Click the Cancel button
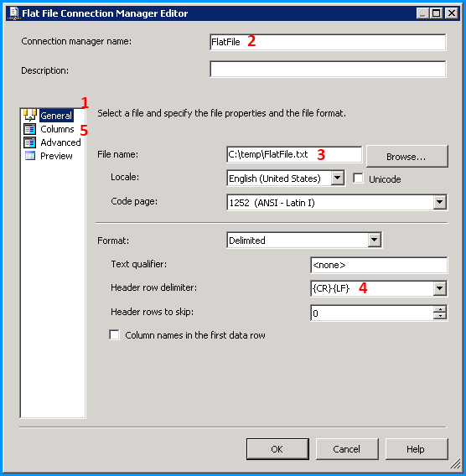This screenshot has height=476, width=466. point(347,449)
